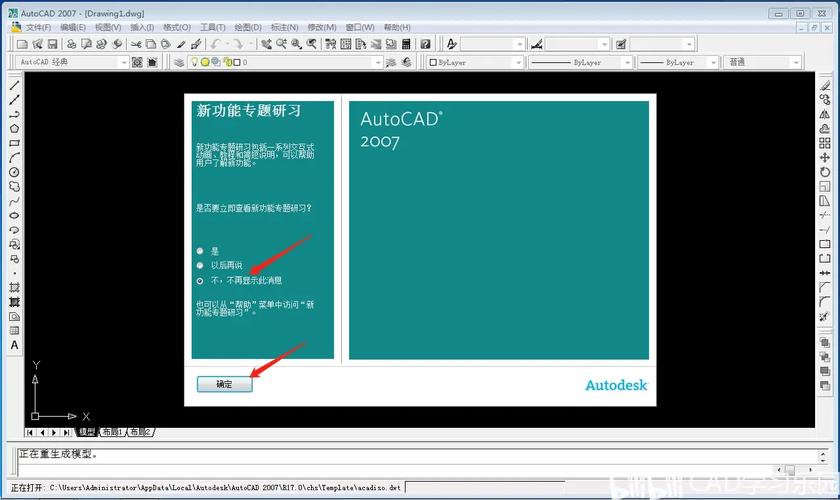Open the Text Style manager icon
The image size is (840, 500).
tap(452, 44)
